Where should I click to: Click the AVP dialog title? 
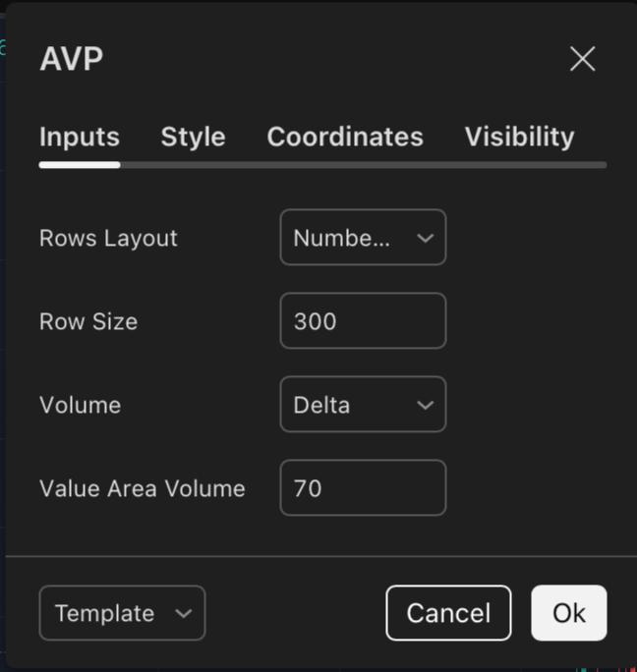(72, 59)
